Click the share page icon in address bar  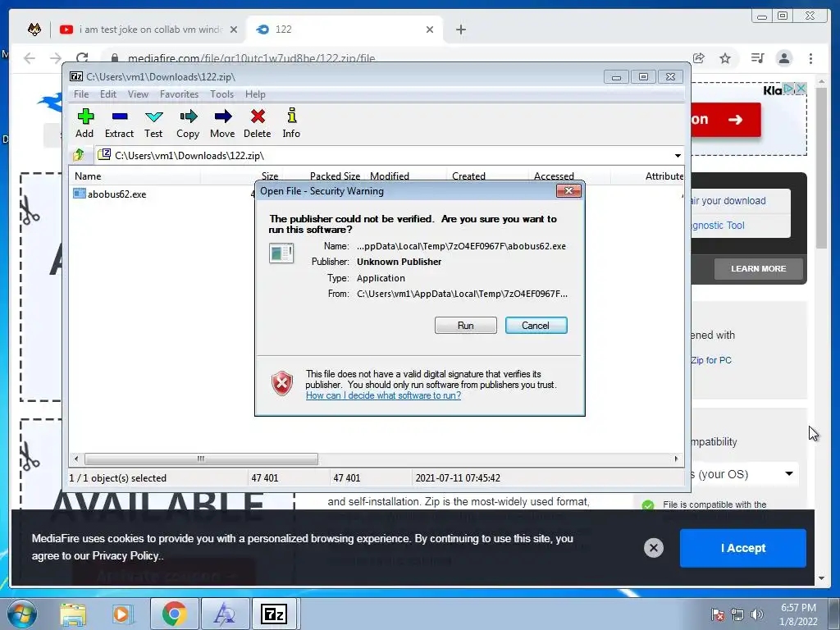[699, 58]
